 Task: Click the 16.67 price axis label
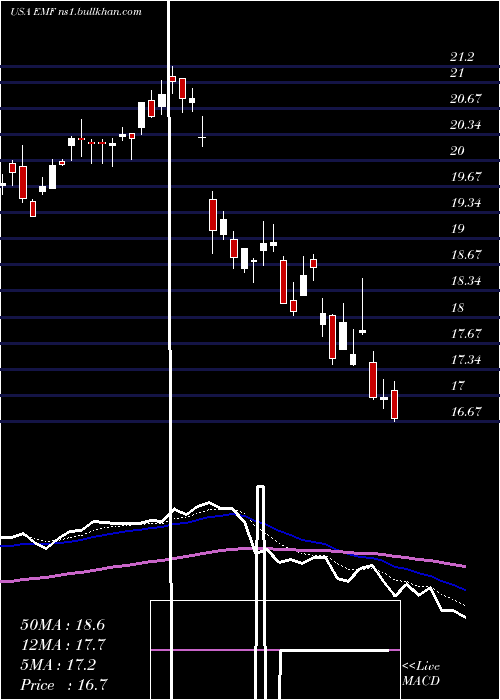[x=466, y=412]
